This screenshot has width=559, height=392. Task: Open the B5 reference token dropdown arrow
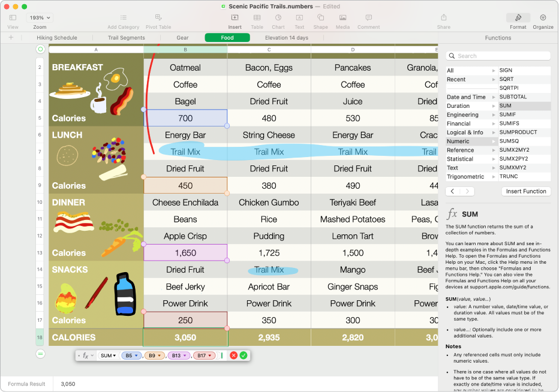[x=136, y=355]
